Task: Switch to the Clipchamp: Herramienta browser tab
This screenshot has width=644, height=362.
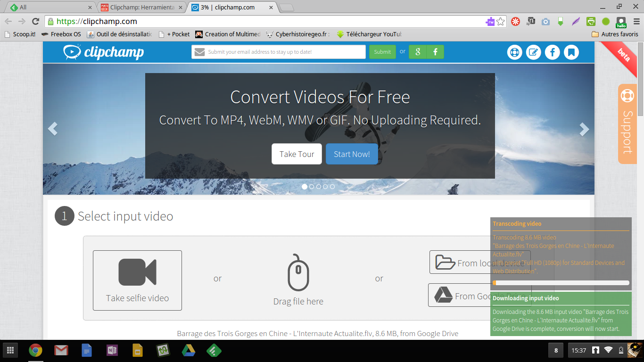Action: 142,7
